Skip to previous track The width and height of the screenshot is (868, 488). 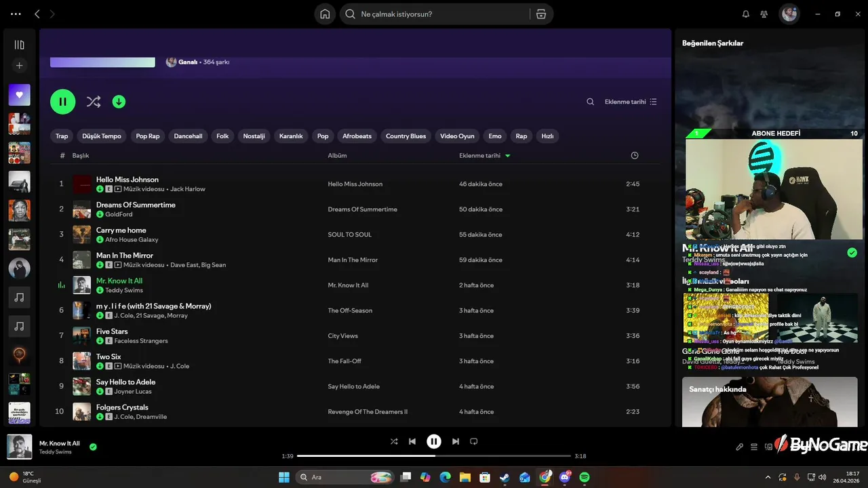point(412,442)
